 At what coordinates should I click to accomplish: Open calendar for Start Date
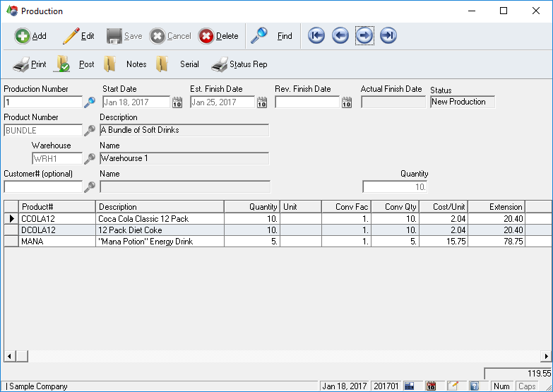pos(177,102)
